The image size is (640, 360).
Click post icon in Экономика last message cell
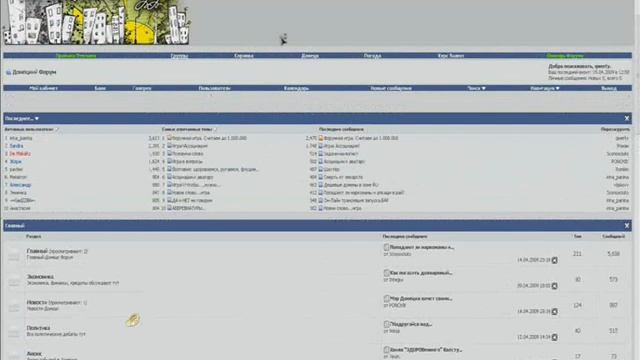coord(386,273)
